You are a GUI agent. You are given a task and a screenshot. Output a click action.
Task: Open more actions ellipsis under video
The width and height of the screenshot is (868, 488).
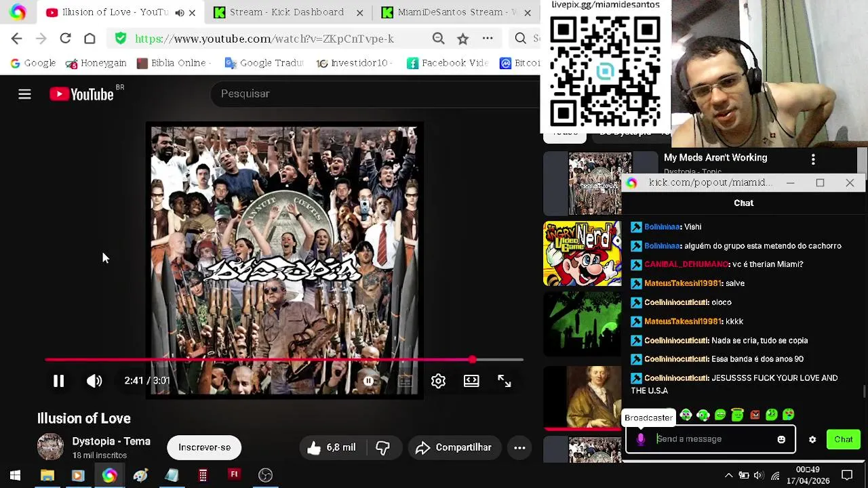(519, 447)
